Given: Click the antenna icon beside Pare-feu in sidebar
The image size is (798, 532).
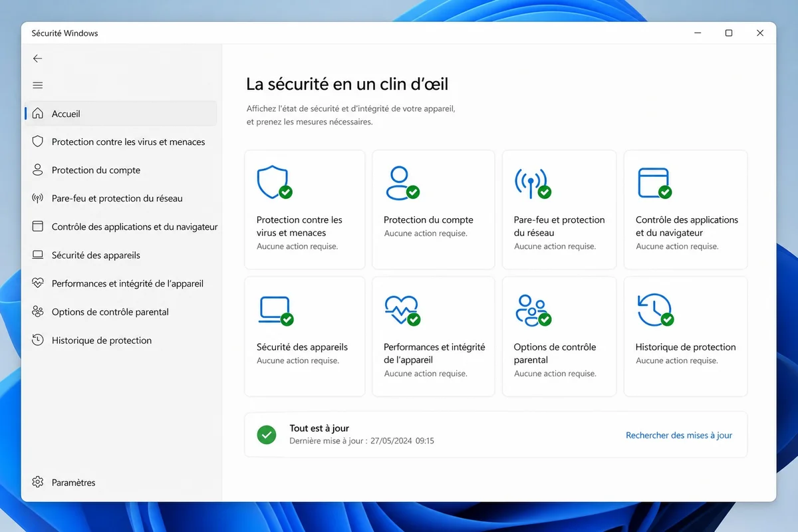Looking at the screenshot, I should coord(38,198).
